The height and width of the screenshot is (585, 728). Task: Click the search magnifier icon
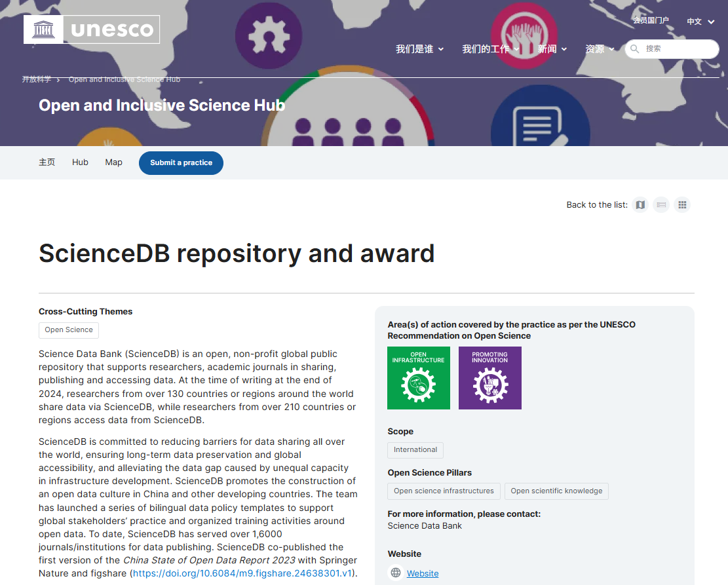coord(635,48)
